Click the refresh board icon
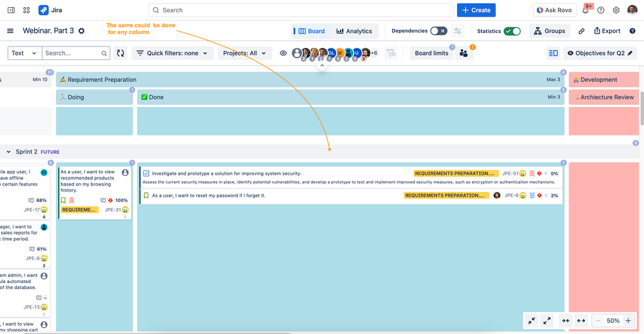Image resolution: width=644 pixels, height=334 pixels. coord(121,53)
